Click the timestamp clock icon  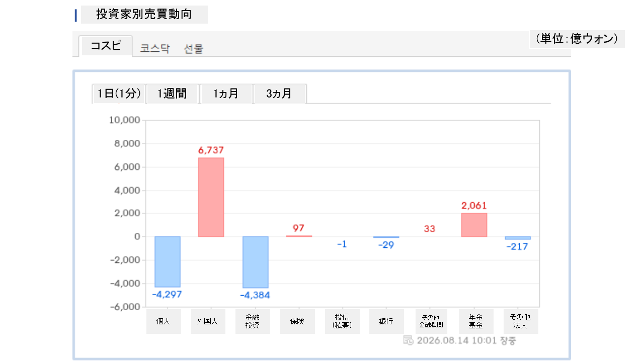coord(409,340)
